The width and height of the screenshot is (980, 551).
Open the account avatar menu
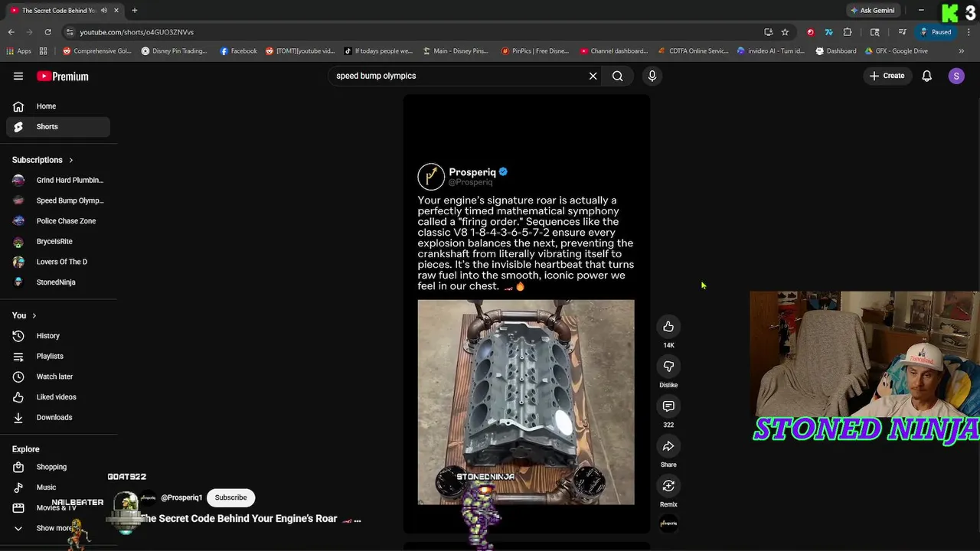click(x=956, y=76)
